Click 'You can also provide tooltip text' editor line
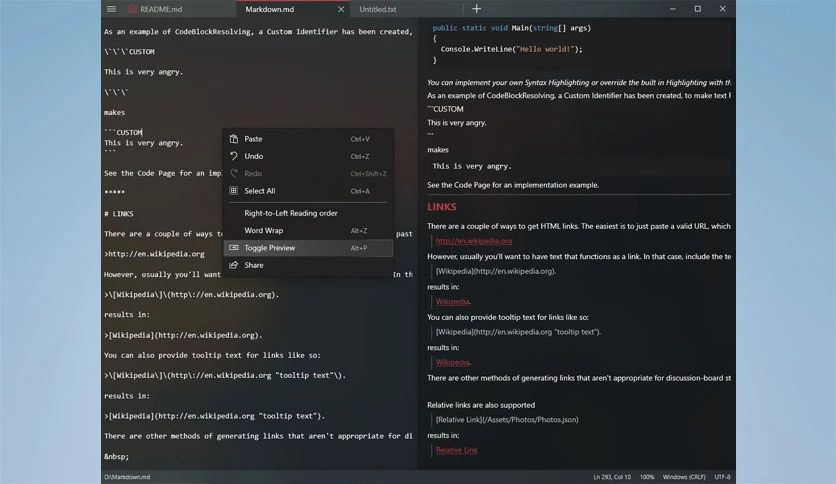836x484 pixels. (212, 356)
